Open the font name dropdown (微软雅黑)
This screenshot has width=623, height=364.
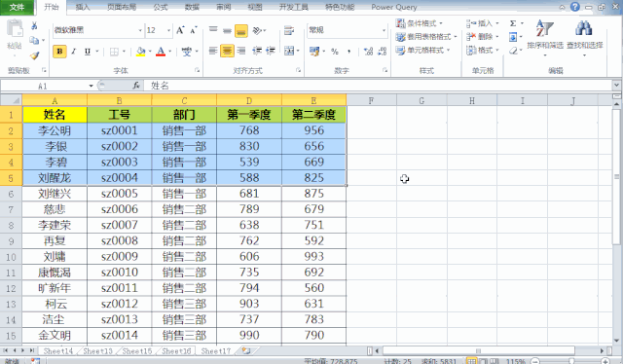[140, 30]
